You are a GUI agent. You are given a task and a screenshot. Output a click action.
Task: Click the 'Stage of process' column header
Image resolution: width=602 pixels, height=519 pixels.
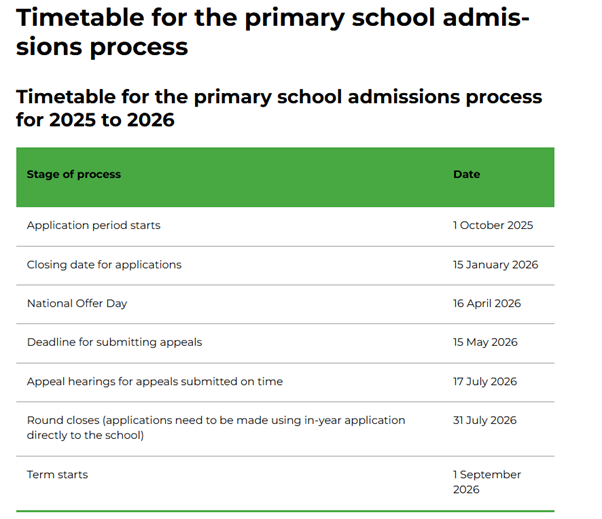[x=74, y=174]
